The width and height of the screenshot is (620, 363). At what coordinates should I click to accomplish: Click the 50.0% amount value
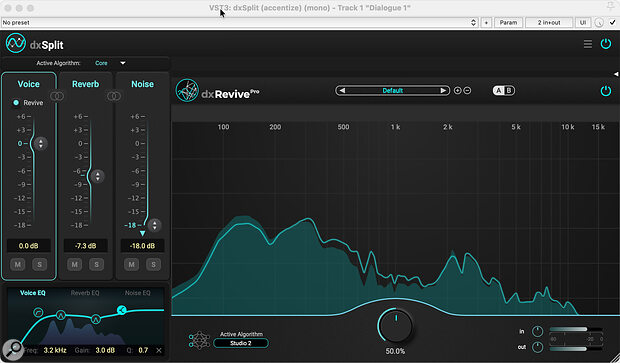tap(395, 351)
